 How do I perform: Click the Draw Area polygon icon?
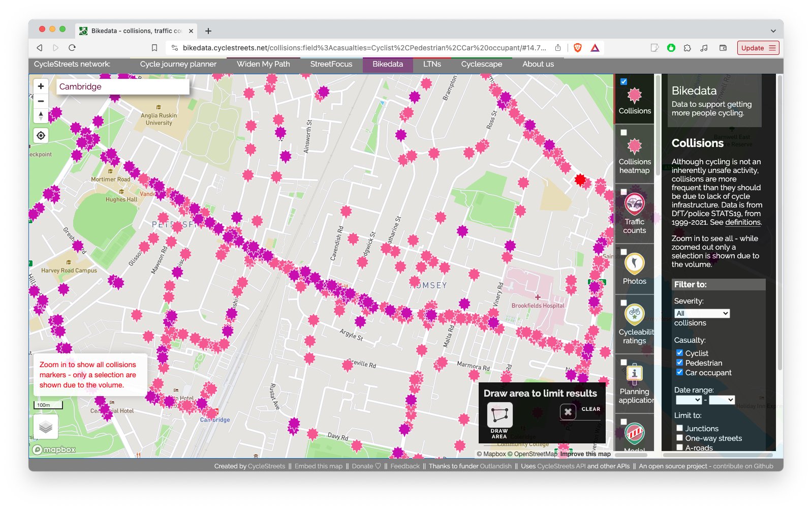(499, 415)
